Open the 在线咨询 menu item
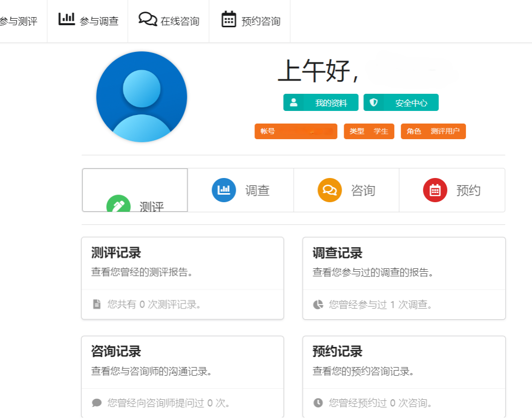Screen dimensions: 532x418 [169, 20]
